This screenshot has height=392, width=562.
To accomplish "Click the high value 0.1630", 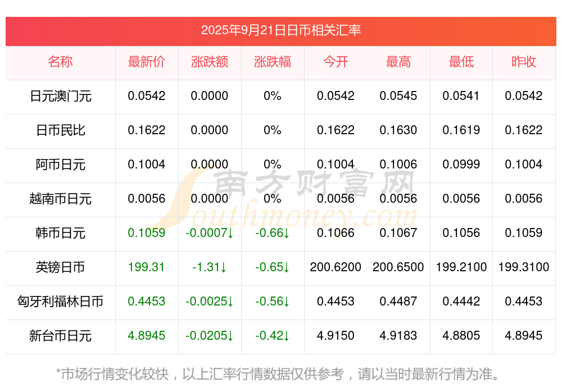I will point(398,130).
